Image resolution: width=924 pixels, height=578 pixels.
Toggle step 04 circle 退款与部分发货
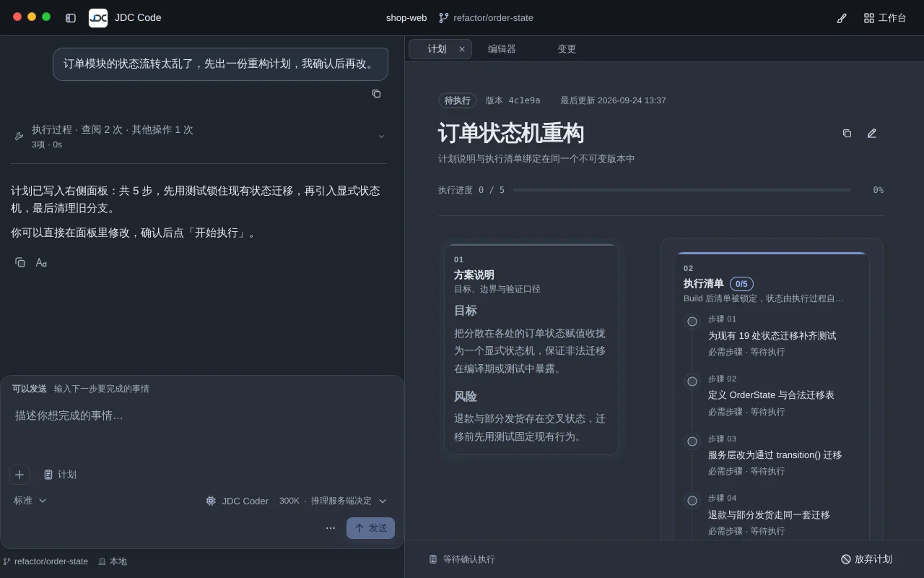tap(692, 501)
